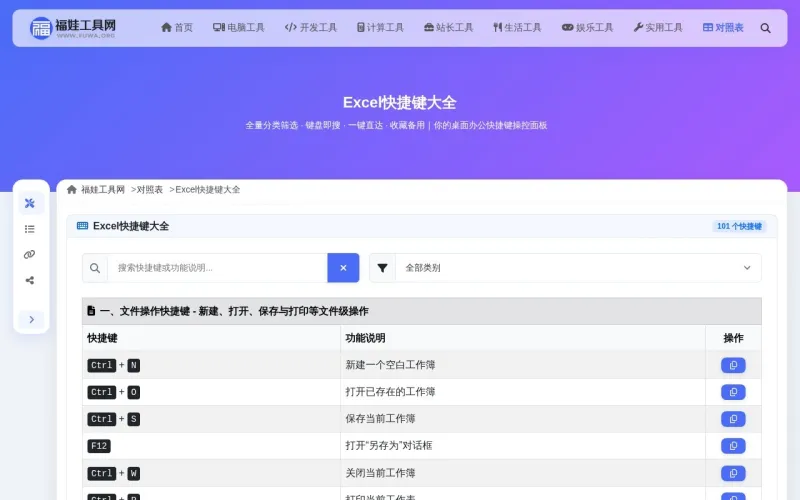Copy the F12 shortcut
Screen dimensions: 800x500
[x=733, y=446]
